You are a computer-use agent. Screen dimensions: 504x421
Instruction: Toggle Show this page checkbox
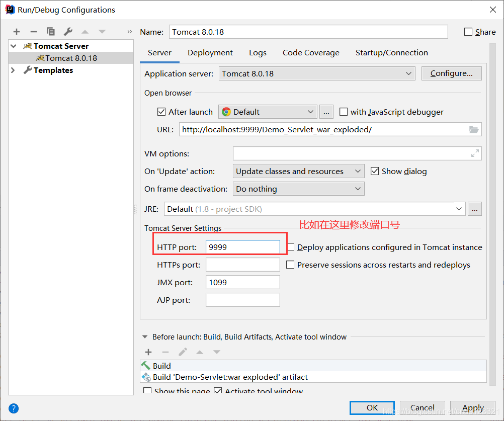tap(147, 391)
